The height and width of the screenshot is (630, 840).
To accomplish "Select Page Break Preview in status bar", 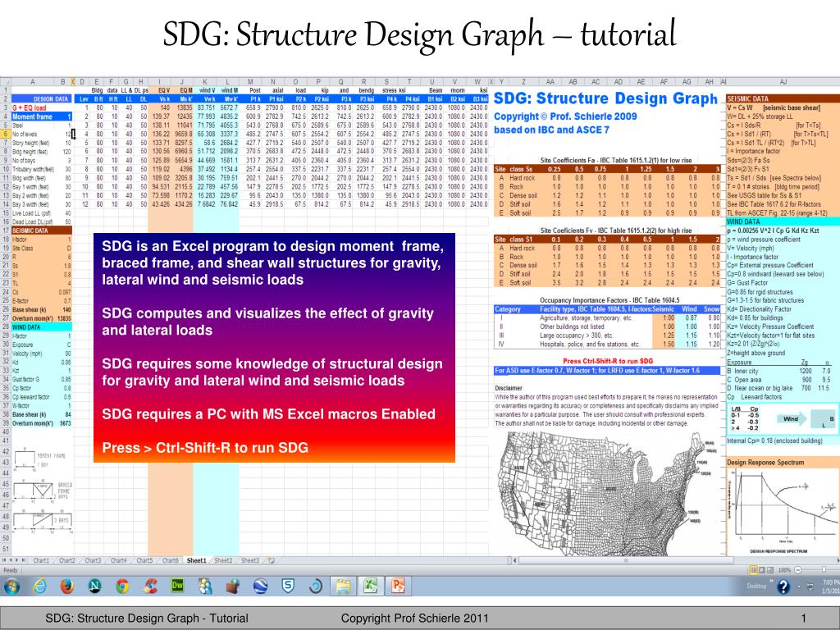I will coord(770,570).
